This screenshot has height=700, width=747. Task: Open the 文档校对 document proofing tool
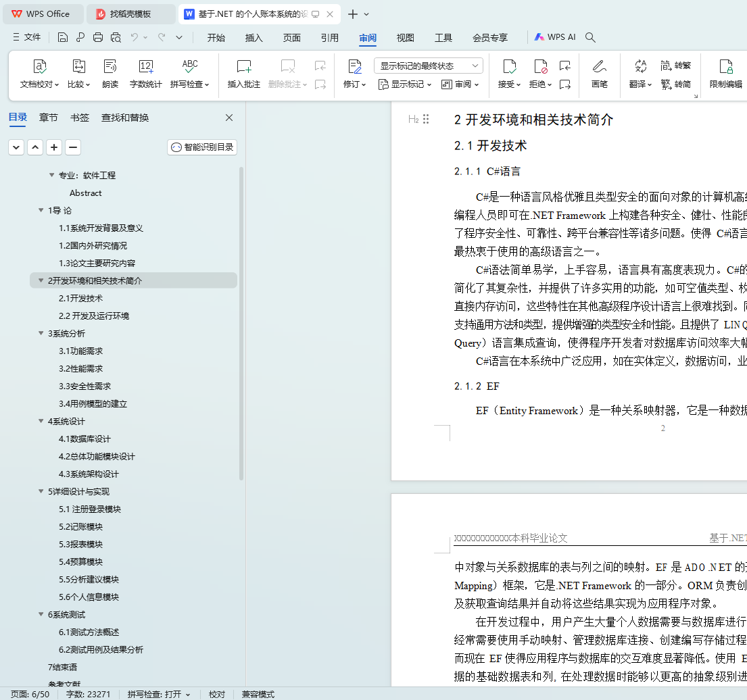[x=39, y=74]
